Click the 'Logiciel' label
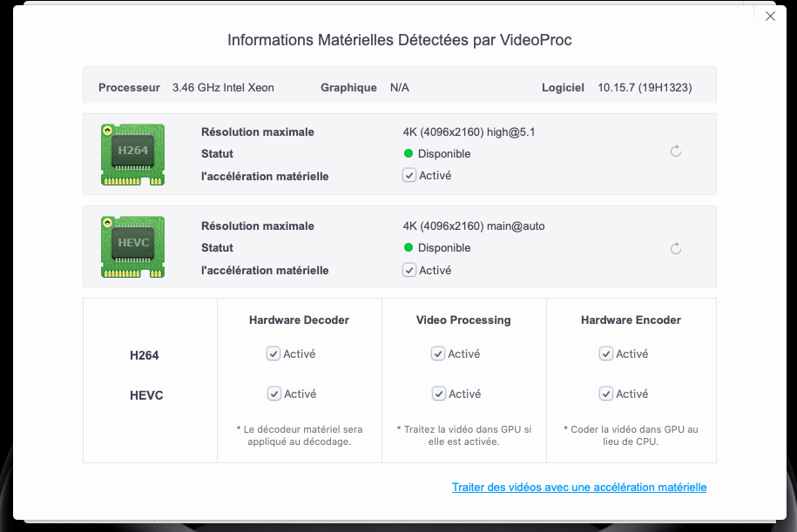 [x=563, y=87]
